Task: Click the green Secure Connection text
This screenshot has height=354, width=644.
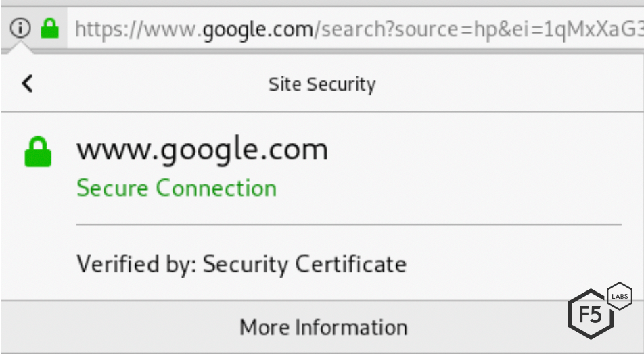Action: [177, 188]
